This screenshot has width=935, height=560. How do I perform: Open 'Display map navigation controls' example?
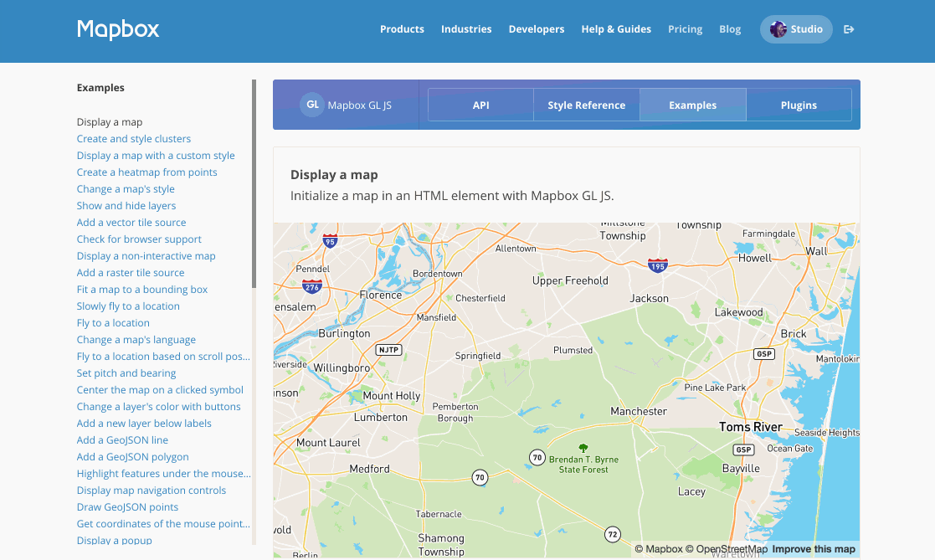click(x=152, y=491)
